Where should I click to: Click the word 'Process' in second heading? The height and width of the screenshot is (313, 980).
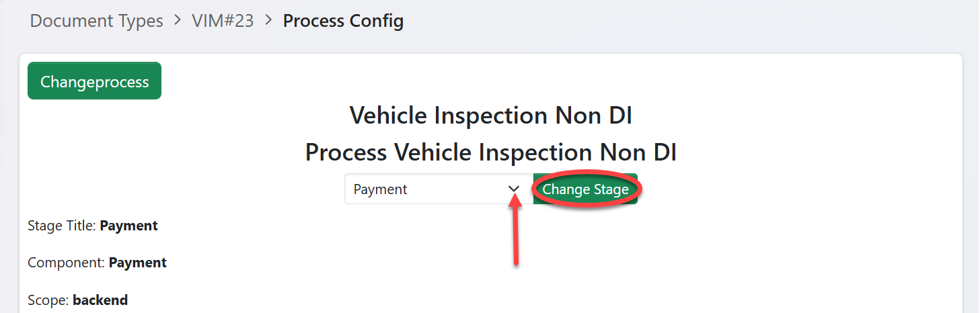click(346, 152)
